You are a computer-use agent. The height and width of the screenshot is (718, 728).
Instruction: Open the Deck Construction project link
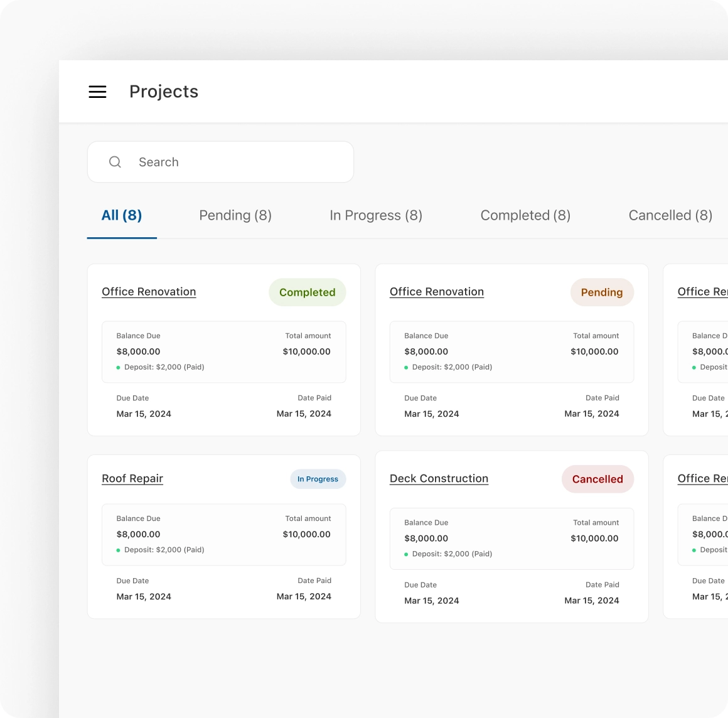pyautogui.click(x=439, y=478)
